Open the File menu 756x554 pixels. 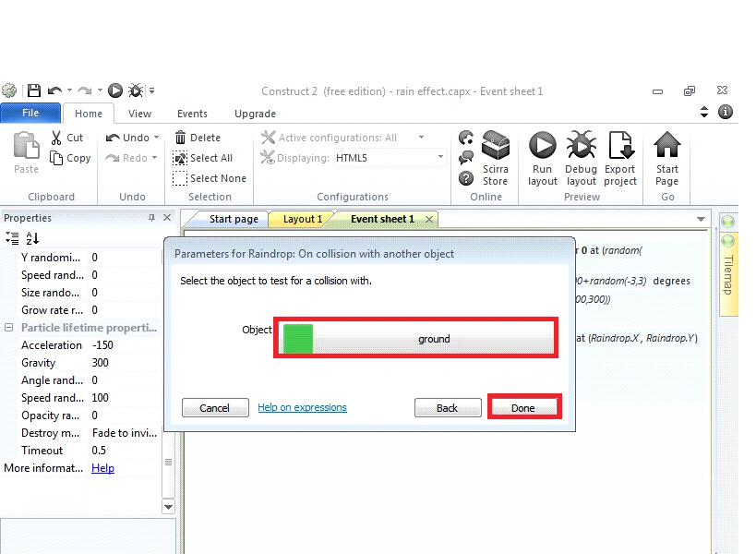point(30,113)
